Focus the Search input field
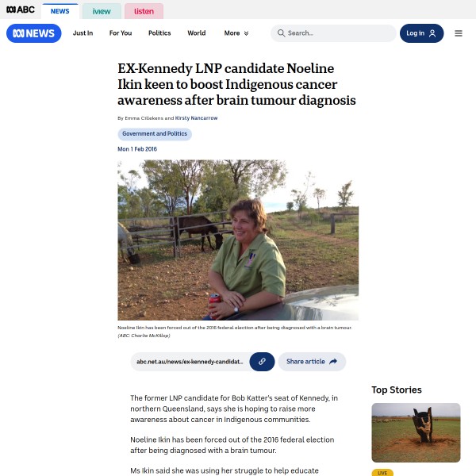 [x=333, y=33]
